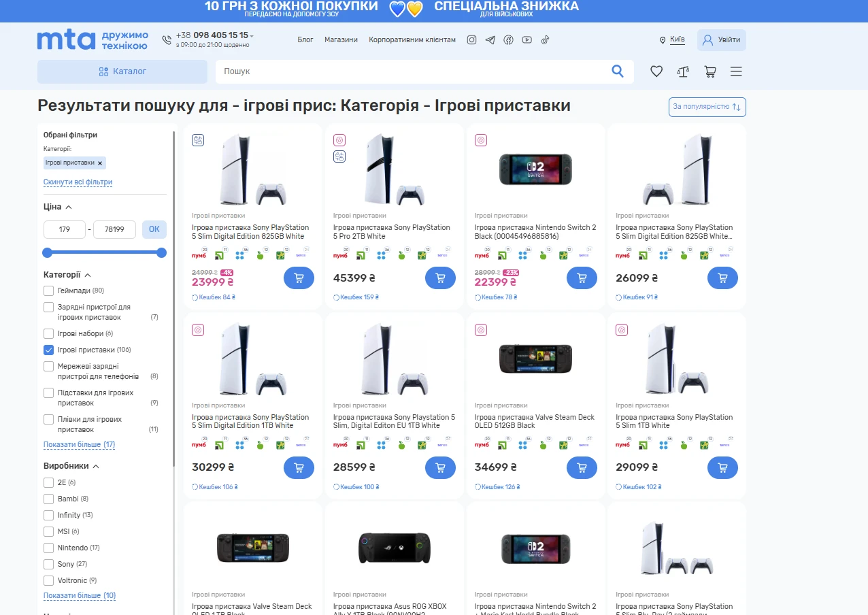This screenshot has width=868, height=615.
Task: Click the phone handset icon
Action: [x=167, y=40]
